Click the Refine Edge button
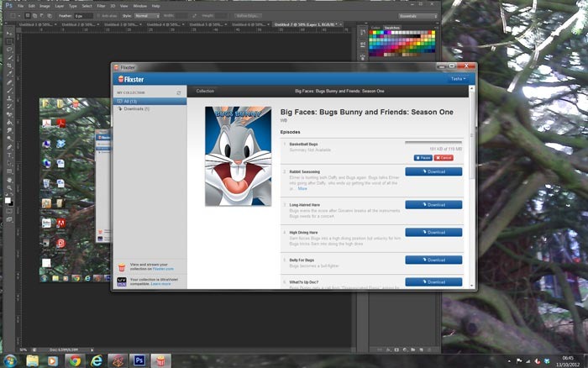The width and height of the screenshot is (588, 368). tap(248, 16)
